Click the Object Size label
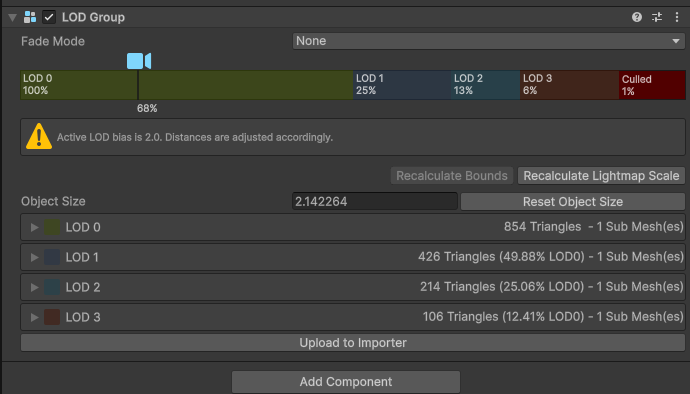 (x=53, y=201)
